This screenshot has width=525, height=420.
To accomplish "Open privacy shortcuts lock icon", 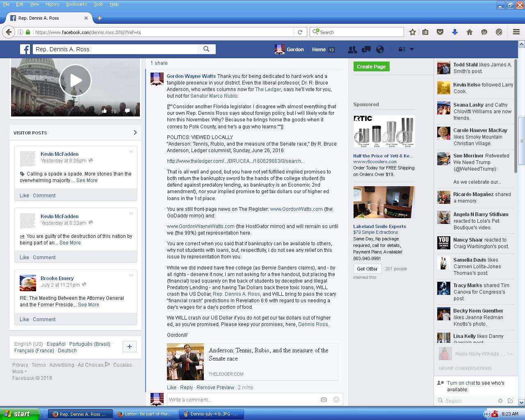I will 402,49.
